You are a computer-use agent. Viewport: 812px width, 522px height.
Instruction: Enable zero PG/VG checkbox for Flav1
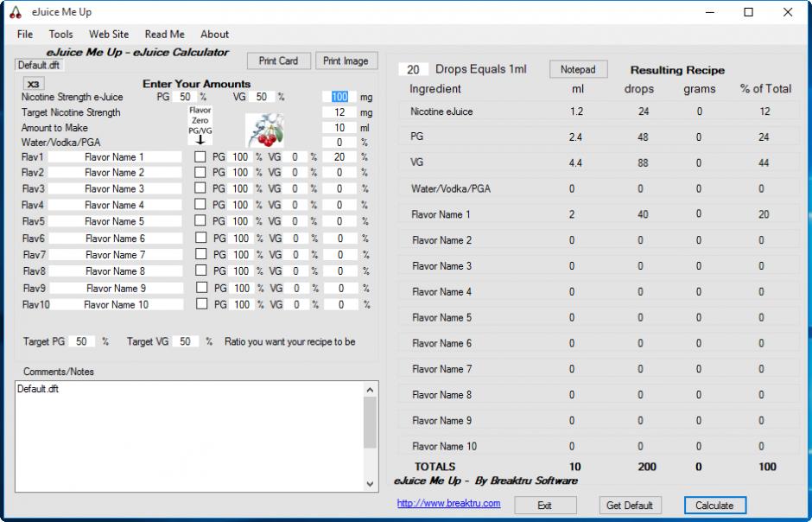coord(200,157)
